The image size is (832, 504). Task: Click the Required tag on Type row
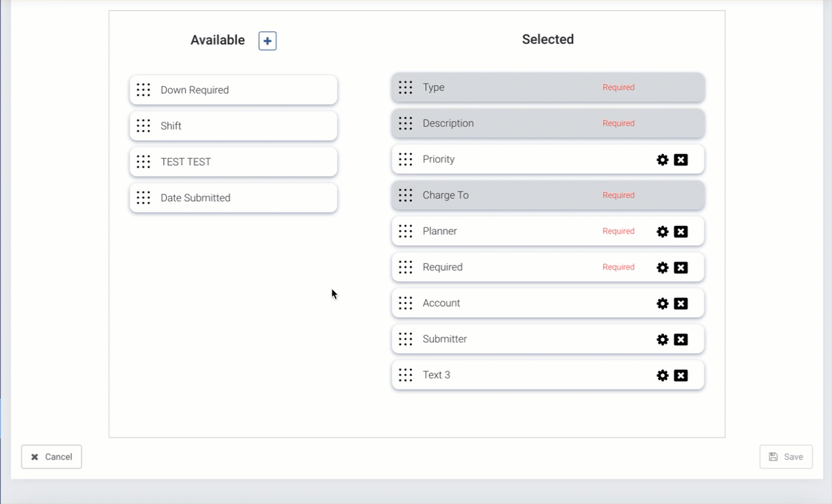tap(618, 88)
